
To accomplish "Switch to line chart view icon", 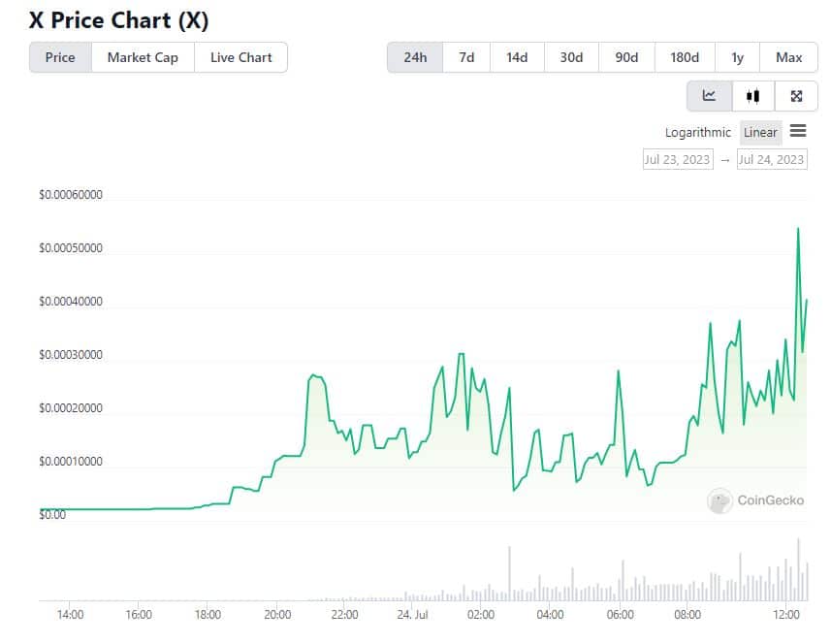I will tap(710, 96).
